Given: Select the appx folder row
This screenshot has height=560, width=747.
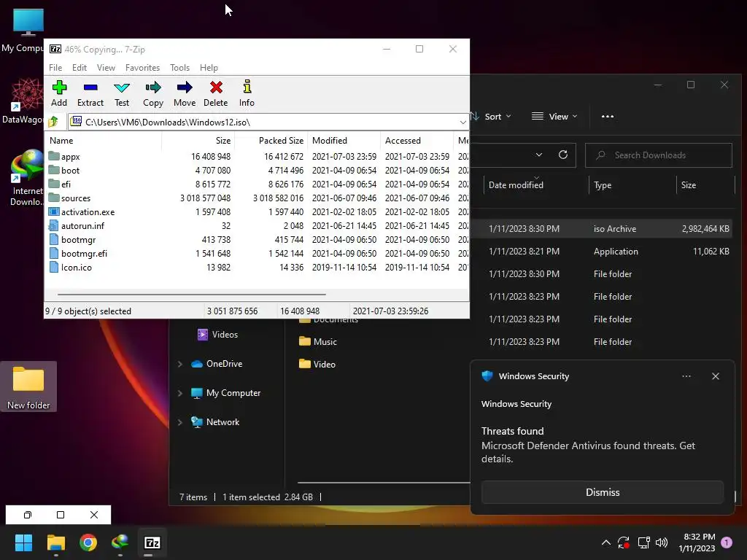Looking at the screenshot, I should pos(258,157).
